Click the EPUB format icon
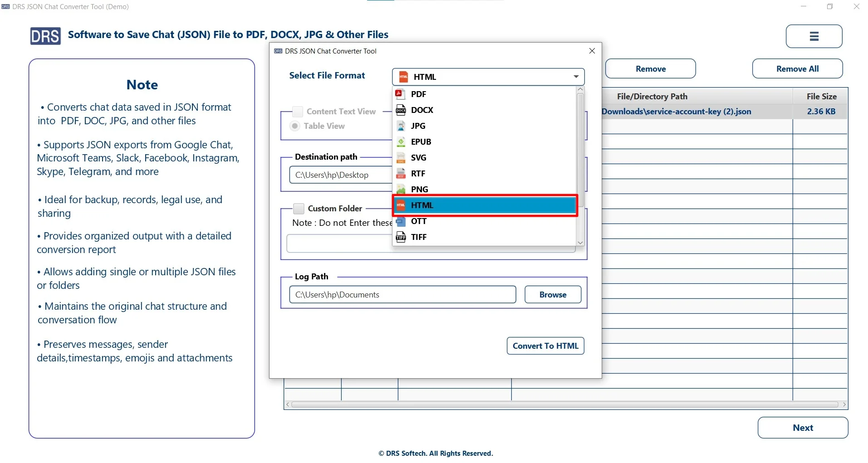Image resolution: width=868 pixels, height=463 pixels. pos(401,141)
